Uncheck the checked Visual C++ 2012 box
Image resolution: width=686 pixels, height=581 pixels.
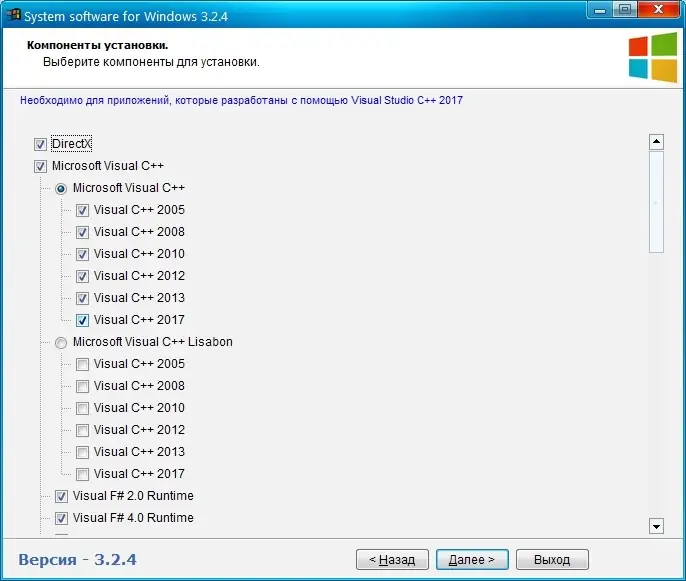point(82,276)
